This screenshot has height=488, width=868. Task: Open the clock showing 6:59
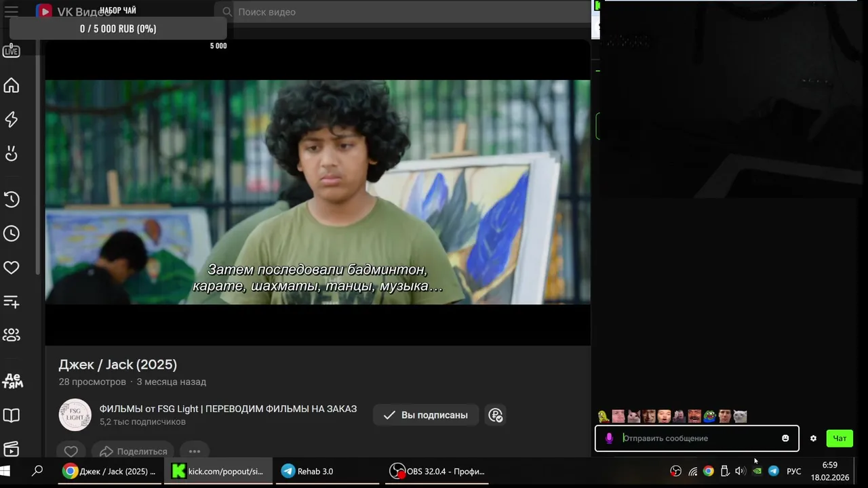(830, 471)
